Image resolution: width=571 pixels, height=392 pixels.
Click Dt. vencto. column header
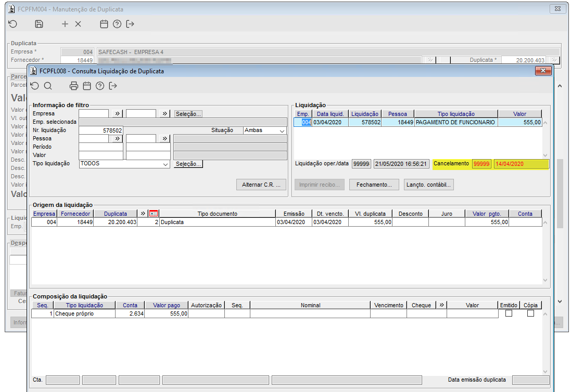pyautogui.click(x=330, y=214)
